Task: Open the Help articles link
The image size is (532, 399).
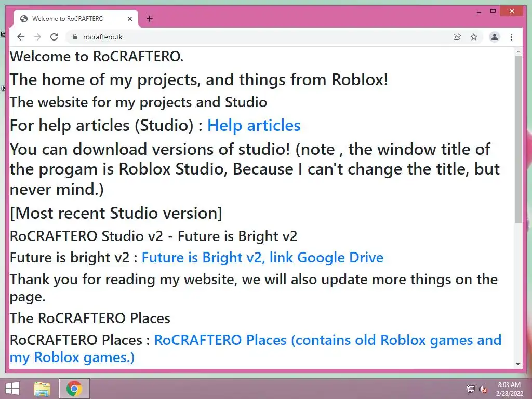Action: tap(254, 125)
